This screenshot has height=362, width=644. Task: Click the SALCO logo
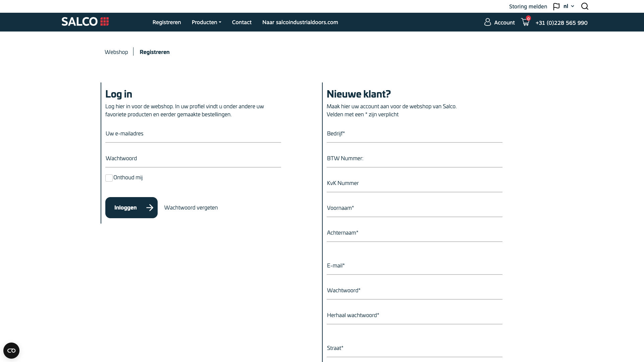pyautogui.click(x=85, y=22)
